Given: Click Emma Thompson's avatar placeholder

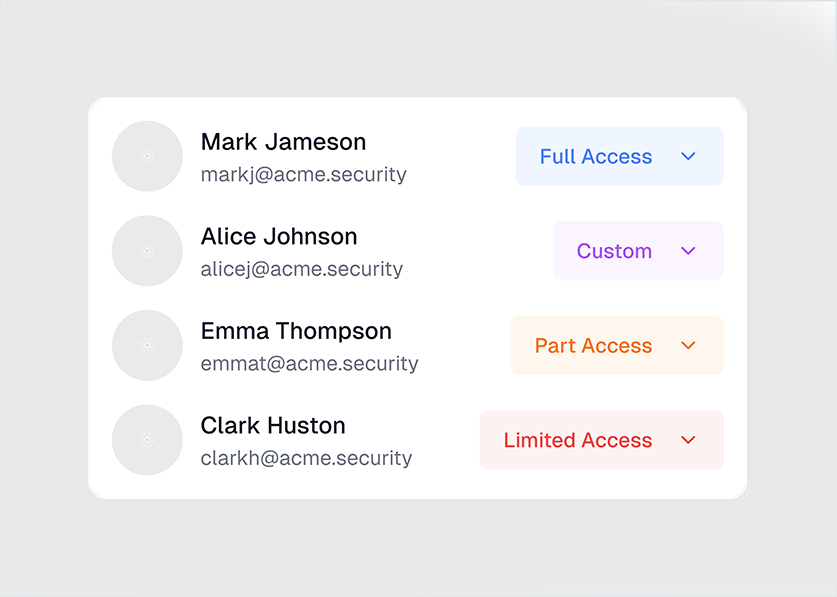Looking at the screenshot, I should click(x=147, y=345).
